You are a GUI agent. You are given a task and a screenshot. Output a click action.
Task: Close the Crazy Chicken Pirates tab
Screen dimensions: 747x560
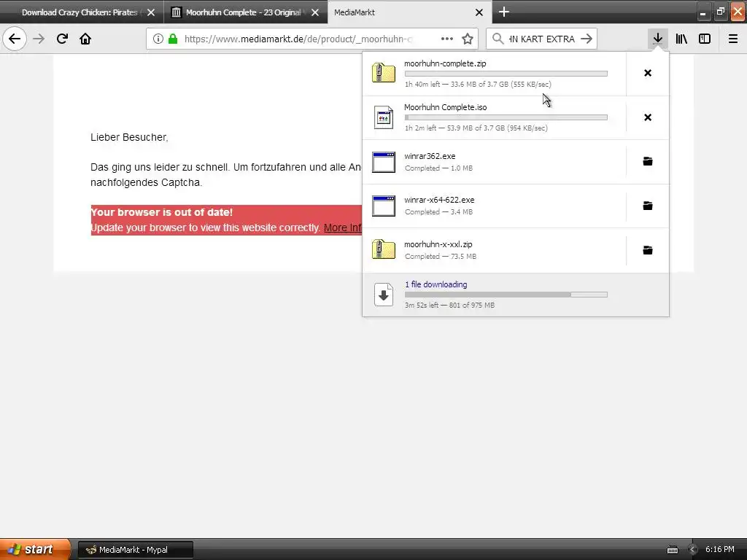[x=151, y=12]
